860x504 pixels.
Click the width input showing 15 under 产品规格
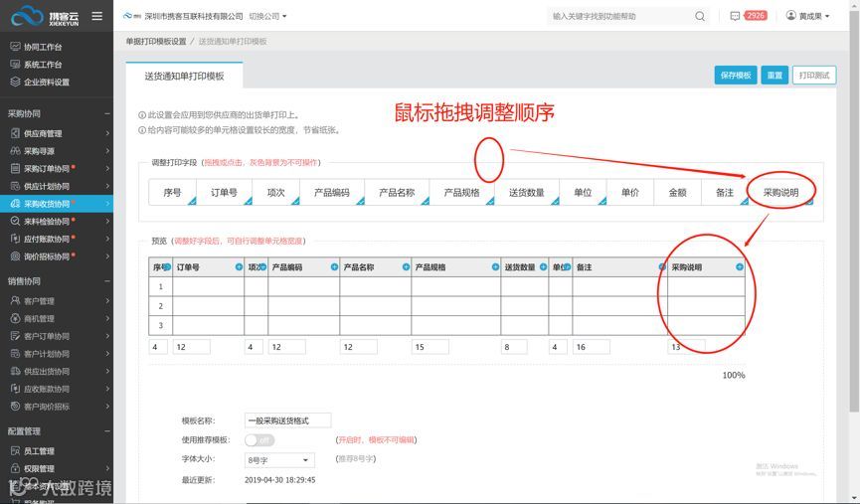pyautogui.click(x=430, y=347)
